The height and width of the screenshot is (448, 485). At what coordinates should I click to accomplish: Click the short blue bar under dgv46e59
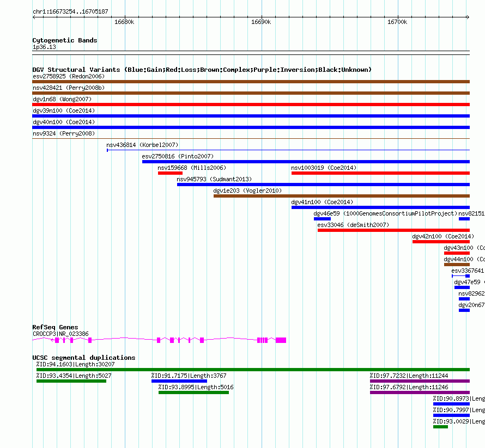tap(322, 219)
